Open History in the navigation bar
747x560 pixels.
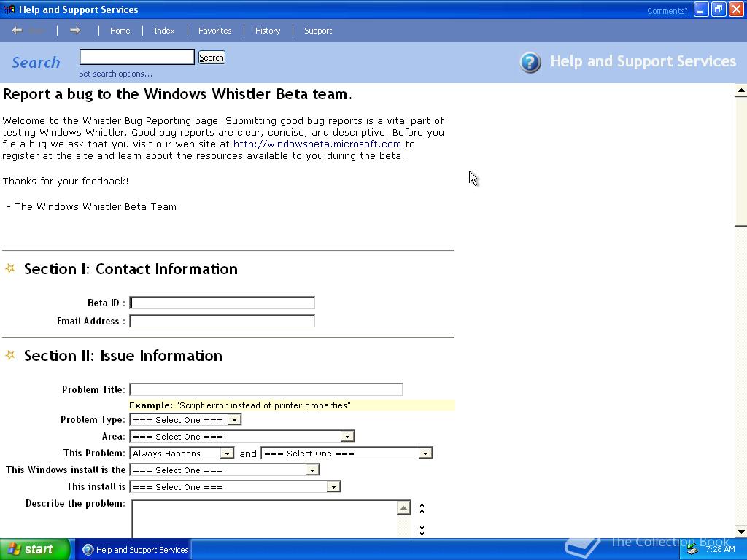click(268, 31)
